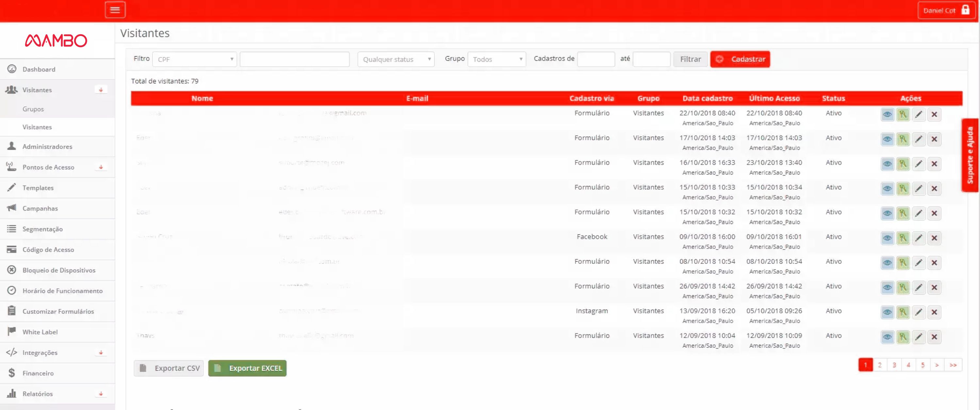This screenshot has height=410, width=980.
Task: Open the Daniel Cot user button
Action: pos(946,10)
